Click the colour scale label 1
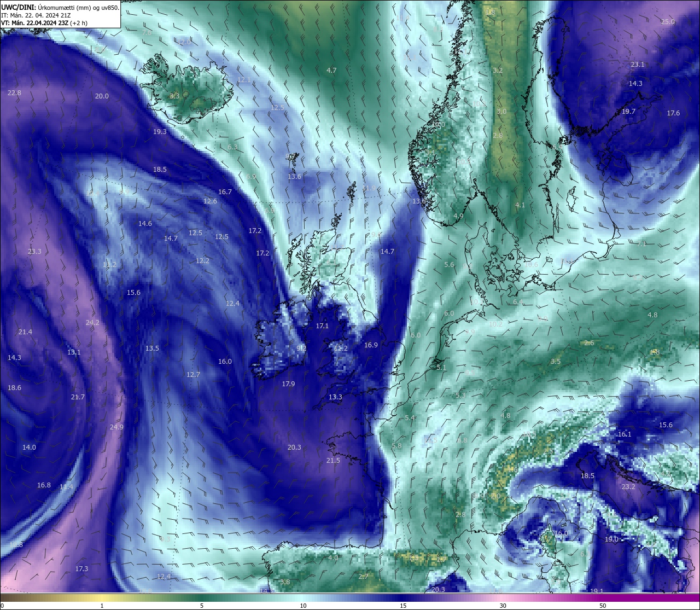The image size is (700, 610). (102, 606)
